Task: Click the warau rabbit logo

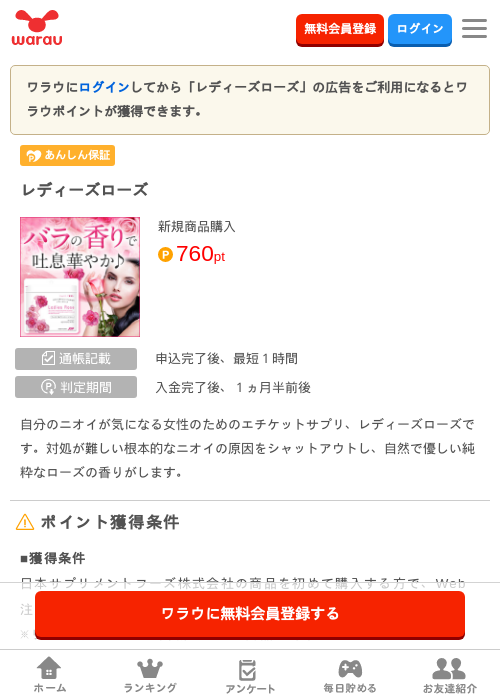Action: pos(37,28)
